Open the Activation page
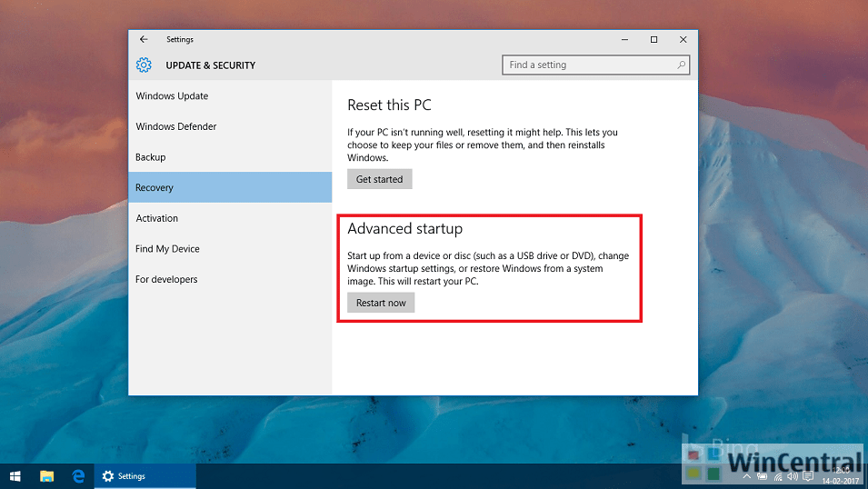This screenshot has height=489, width=868. click(230, 218)
